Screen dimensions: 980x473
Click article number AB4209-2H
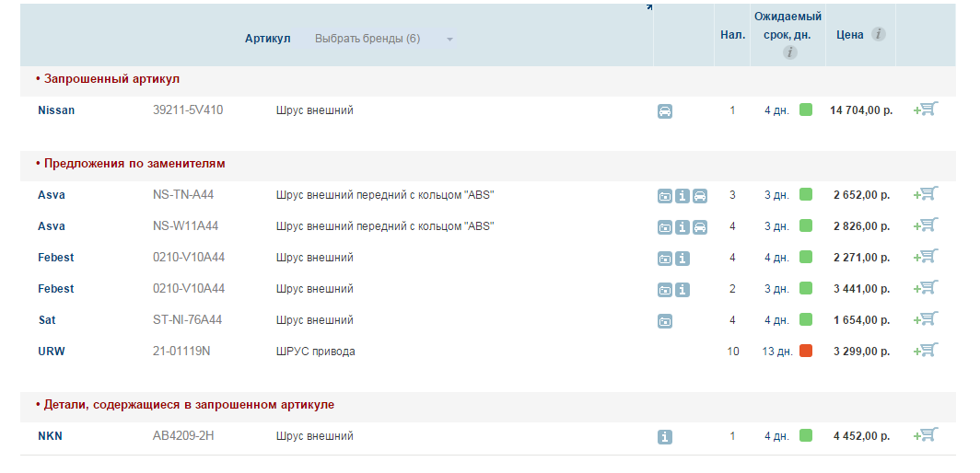pyautogui.click(x=183, y=436)
